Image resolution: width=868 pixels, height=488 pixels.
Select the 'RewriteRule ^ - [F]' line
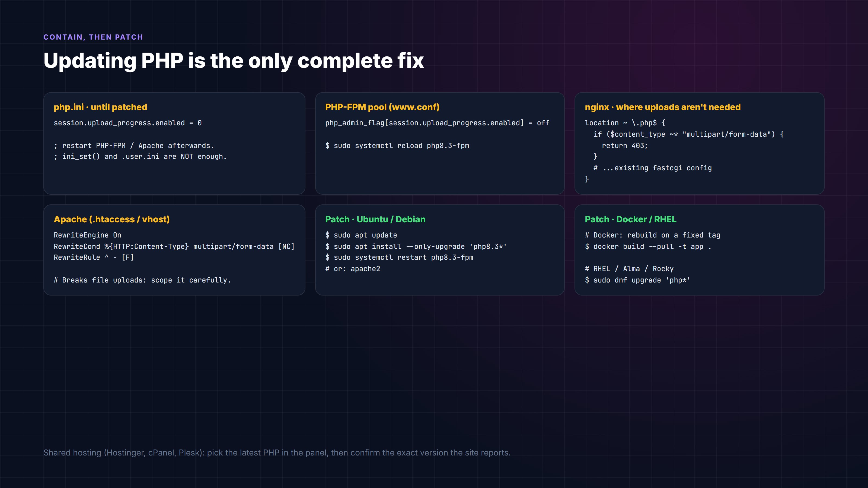[94, 257]
